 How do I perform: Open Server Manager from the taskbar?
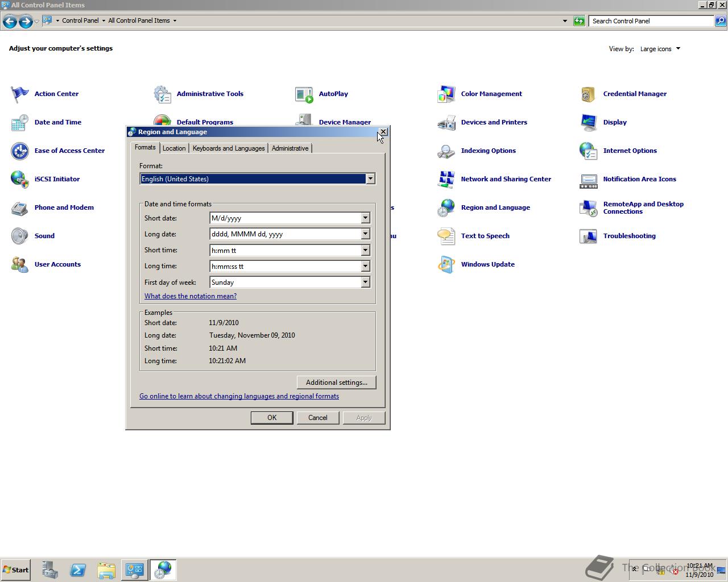pyautogui.click(x=49, y=570)
